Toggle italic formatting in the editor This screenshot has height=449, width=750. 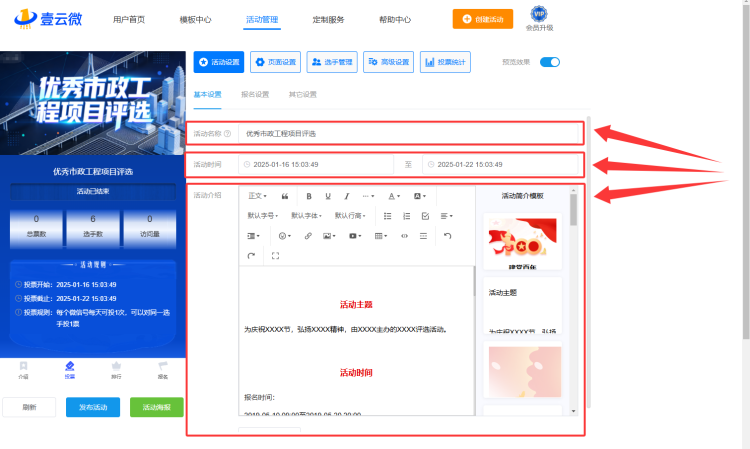(347, 196)
